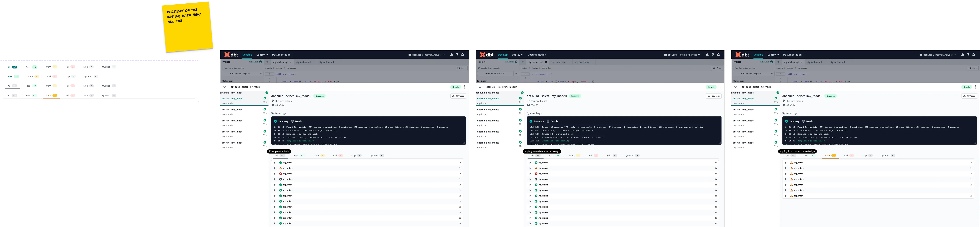
Task: Click the dbt logo in third mockup
Action: click(743, 55)
